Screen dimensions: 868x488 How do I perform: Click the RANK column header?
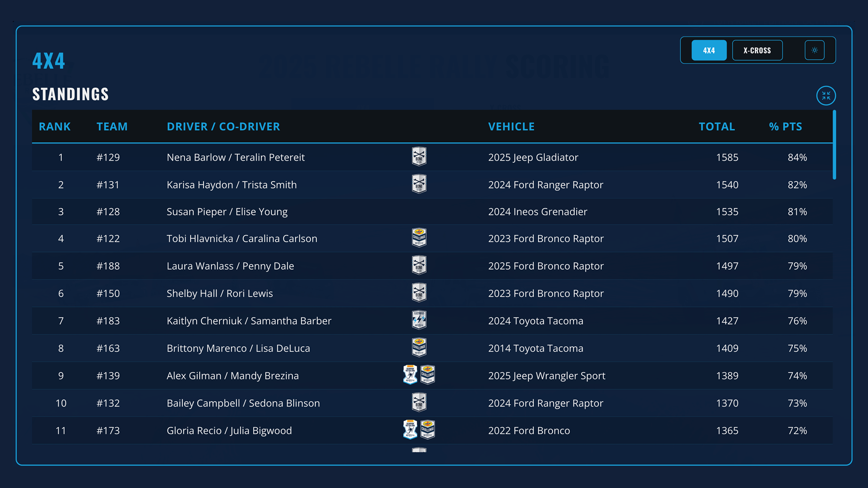[x=54, y=127]
